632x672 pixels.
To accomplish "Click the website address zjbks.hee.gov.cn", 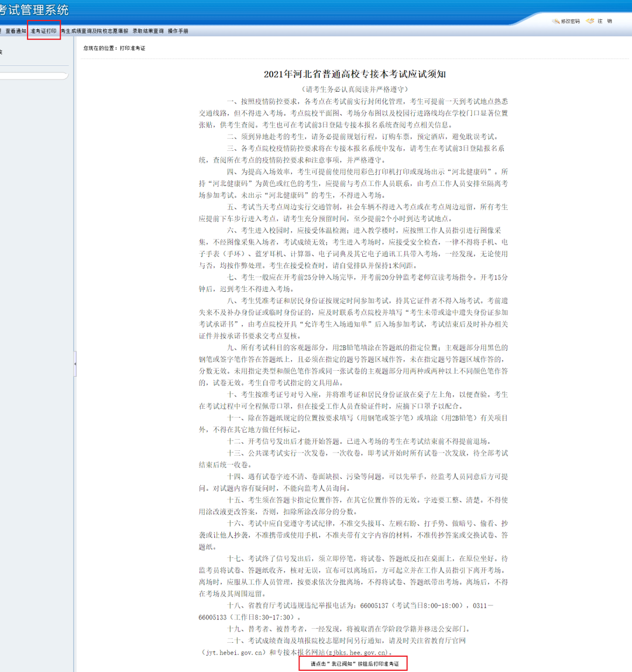I will (x=357, y=652).
